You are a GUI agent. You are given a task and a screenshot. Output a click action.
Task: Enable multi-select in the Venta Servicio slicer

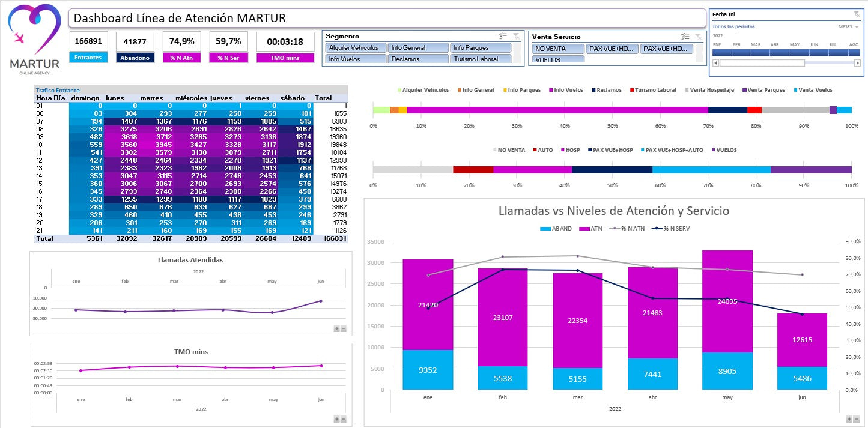[686, 37]
